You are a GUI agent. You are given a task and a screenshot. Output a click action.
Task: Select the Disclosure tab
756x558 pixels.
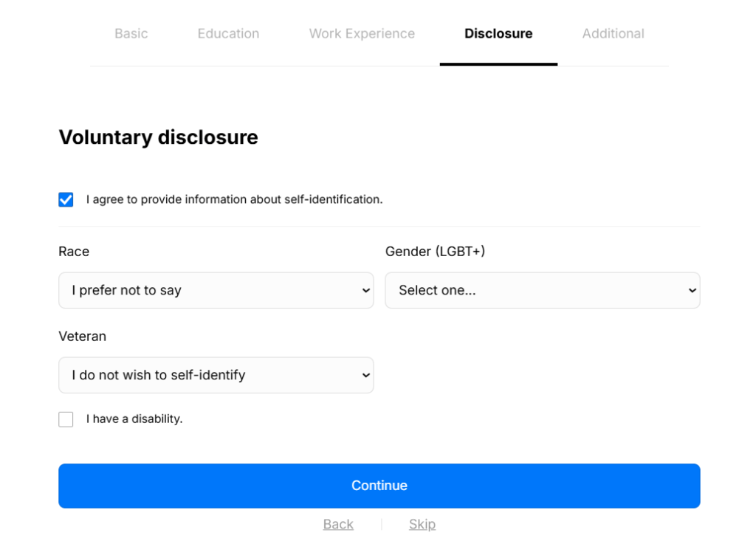498,33
